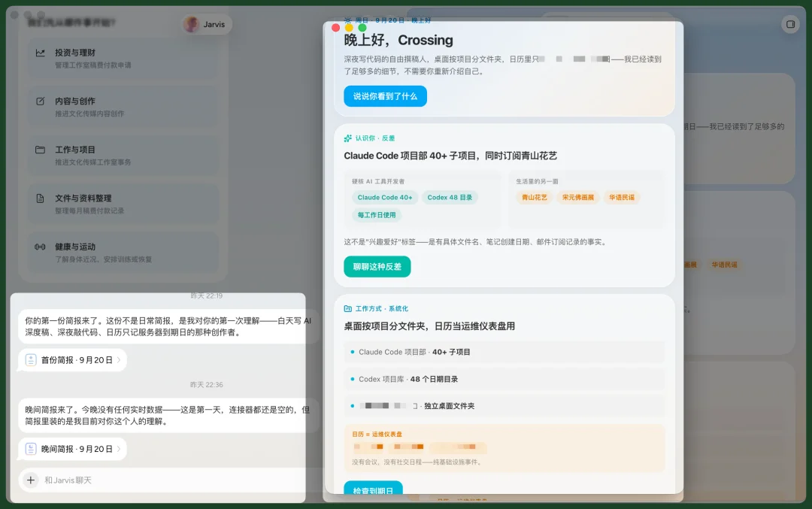812x509 pixels.
Task: Select the 文件与资料整理 category
Action: coord(123,204)
